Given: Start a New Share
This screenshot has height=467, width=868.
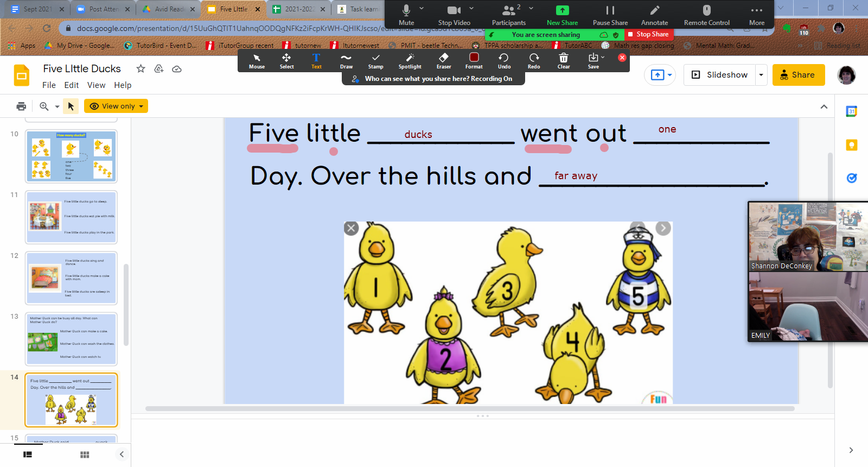Looking at the screenshot, I should pyautogui.click(x=562, y=15).
